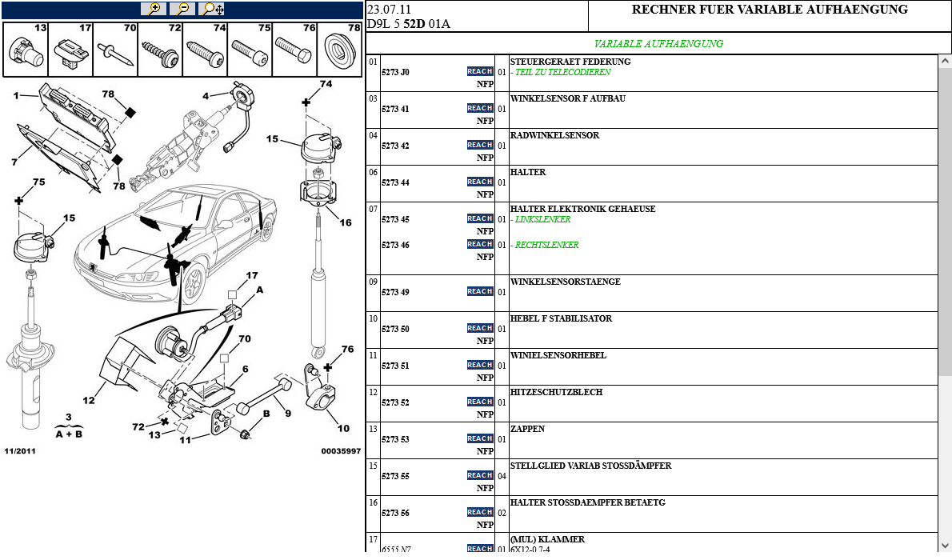952x560 pixels.
Task: Click the REACH badge for 5273 49
Action: (480, 291)
